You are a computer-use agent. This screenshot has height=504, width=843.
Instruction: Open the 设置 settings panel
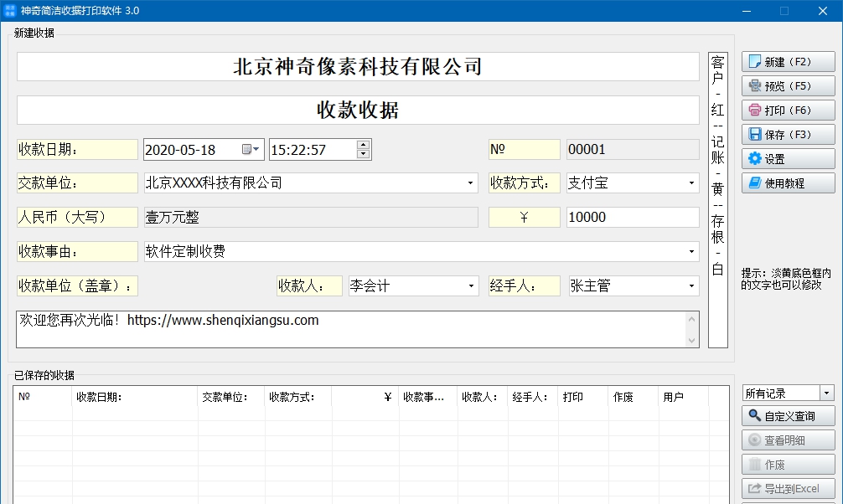pos(786,157)
